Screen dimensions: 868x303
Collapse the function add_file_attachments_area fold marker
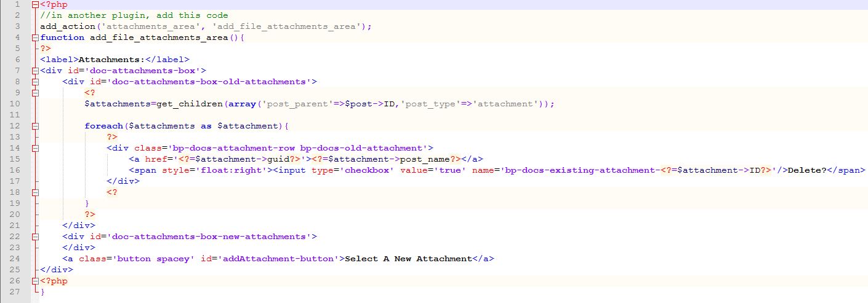(x=35, y=37)
